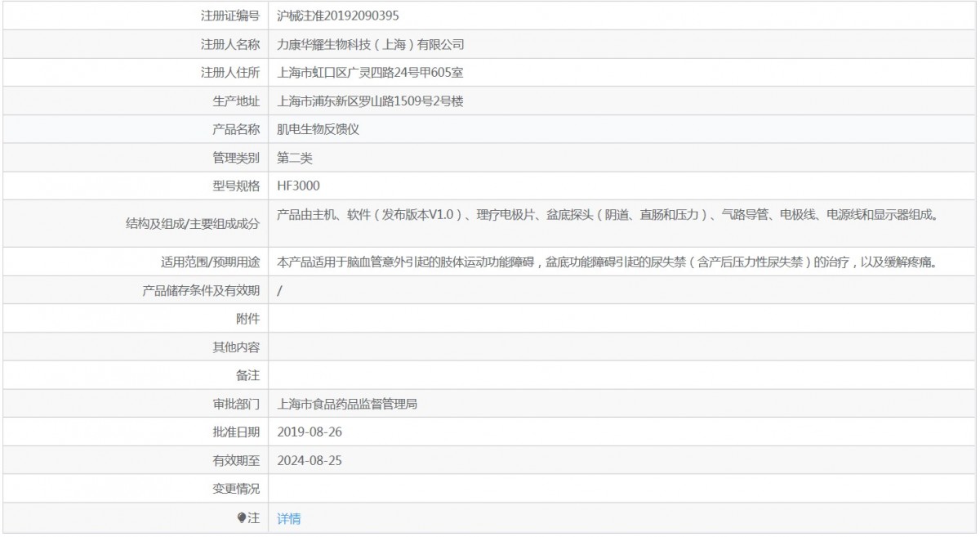Image resolution: width=980 pixels, height=537 pixels.
Task: Select the address 上海市虹口区广灵四路24号甲605室
Action: (371, 73)
